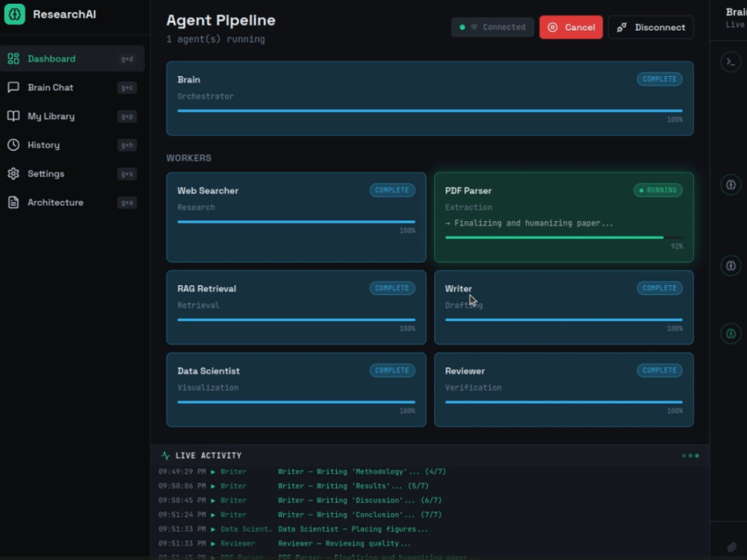Click the Reviewer COMPLETE badge

[x=660, y=370]
